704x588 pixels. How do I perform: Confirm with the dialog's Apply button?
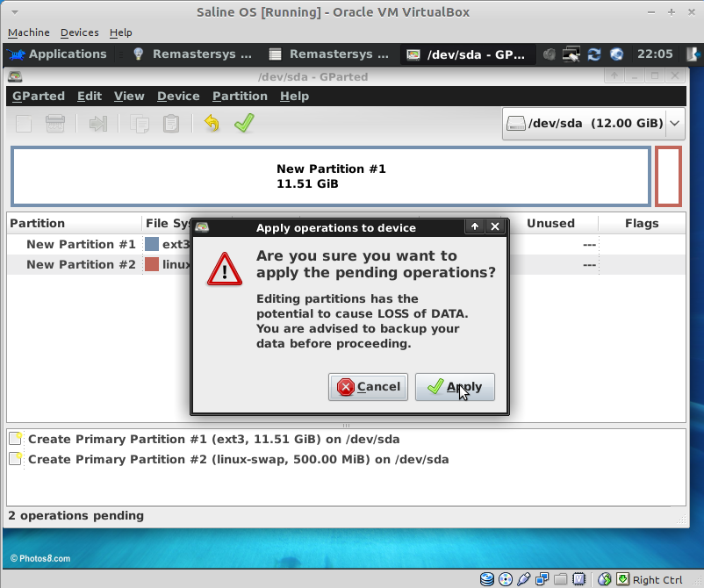pos(455,386)
